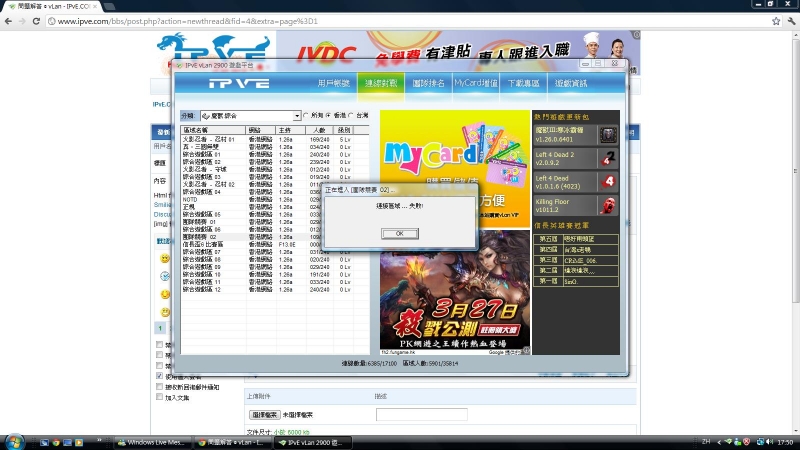Uncheck the ticked checkbox in forum options
The width and height of the screenshot is (800, 450).
click(160, 376)
